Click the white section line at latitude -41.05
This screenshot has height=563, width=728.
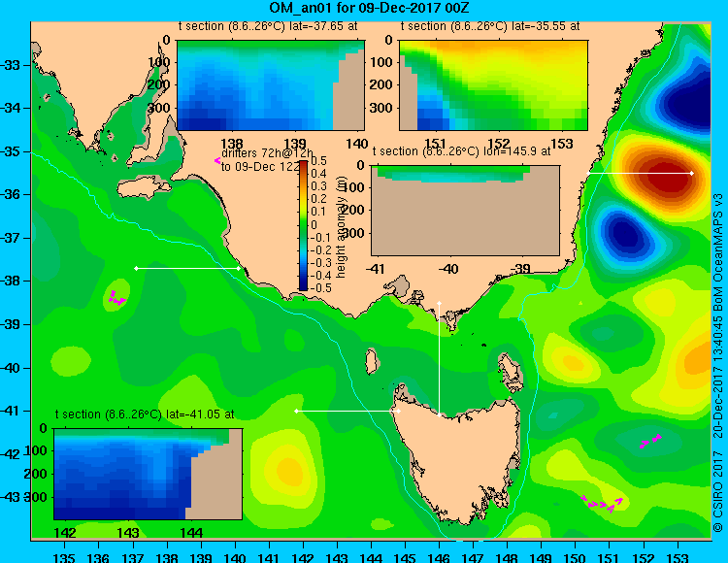(x=347, y=411)
